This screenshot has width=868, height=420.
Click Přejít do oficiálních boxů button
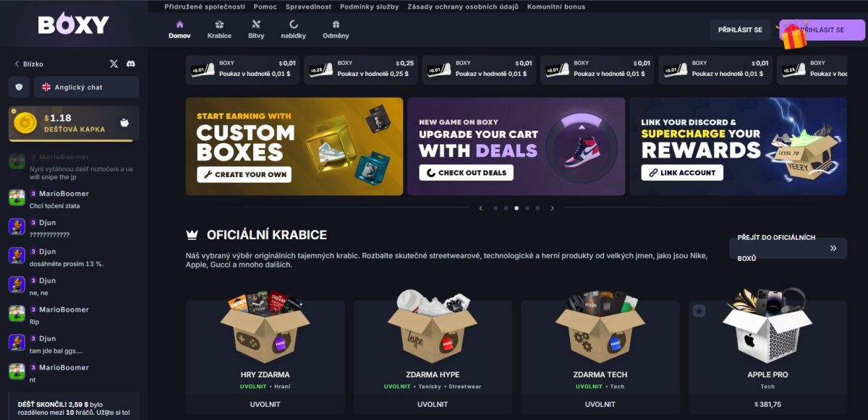pyautogui.click(x=788, y=248)
